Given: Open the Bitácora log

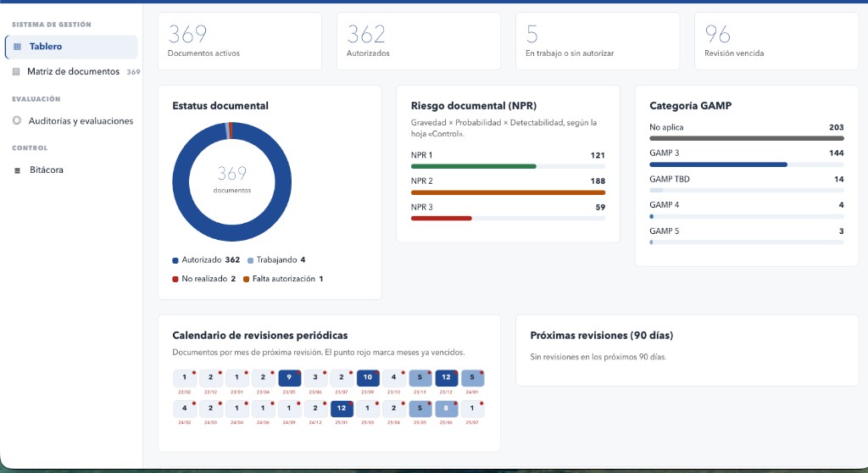Looking at the screenshot, I should coord(71,170).
